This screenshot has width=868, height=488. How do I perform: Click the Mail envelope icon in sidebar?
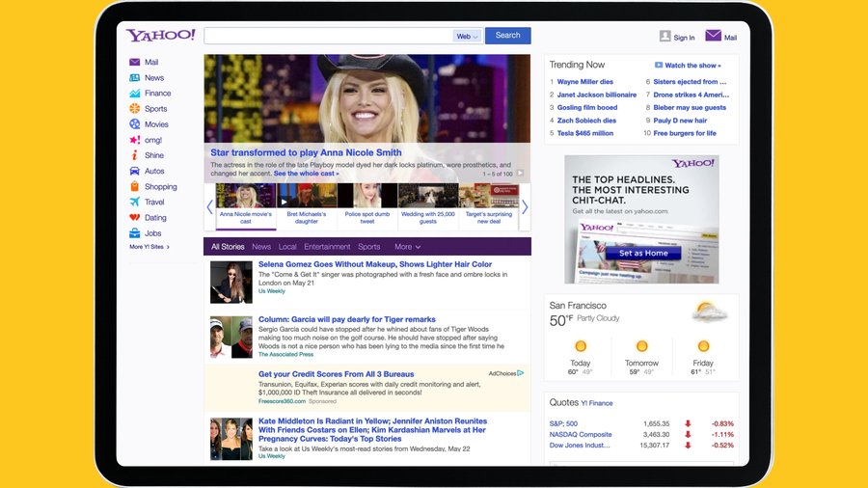click(134, 63)
